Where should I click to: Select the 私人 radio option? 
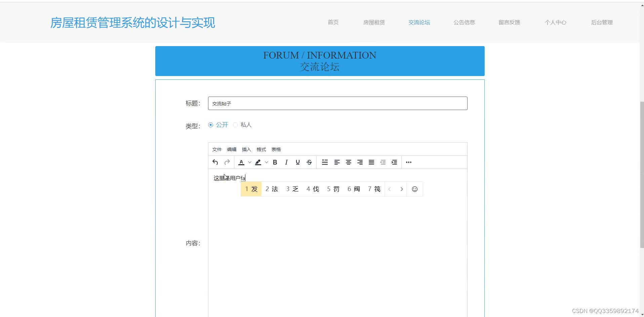[242, 125]
